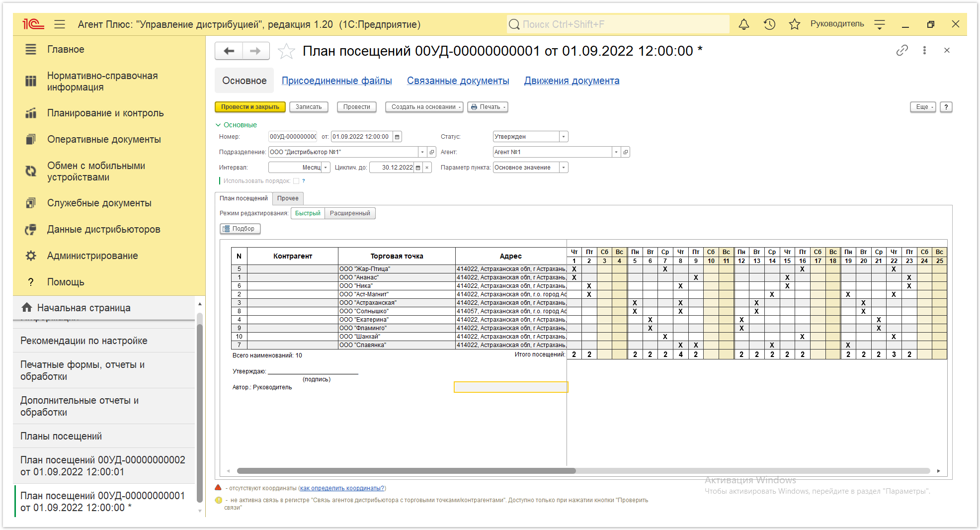Screen dimensions: 980x530
Task: Open Подразделение record details icon
Action: click(x=432, y=152)
